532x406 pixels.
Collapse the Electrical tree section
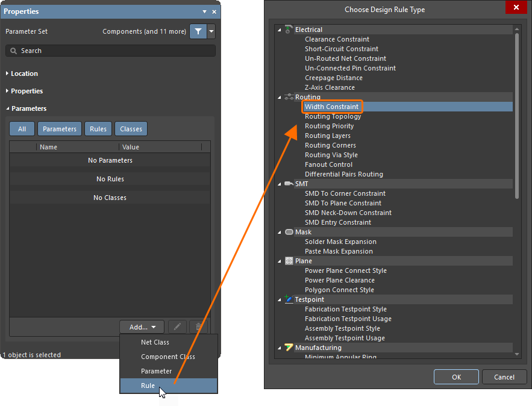click(x=278, y=29)
